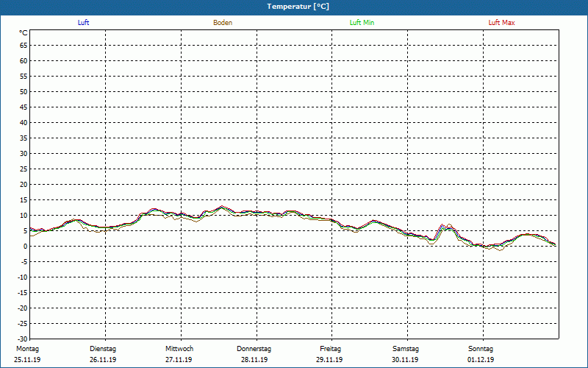Click the 45 y-axis value
The height and width of the screenshot is (368, 588).
tap(24, 107)
